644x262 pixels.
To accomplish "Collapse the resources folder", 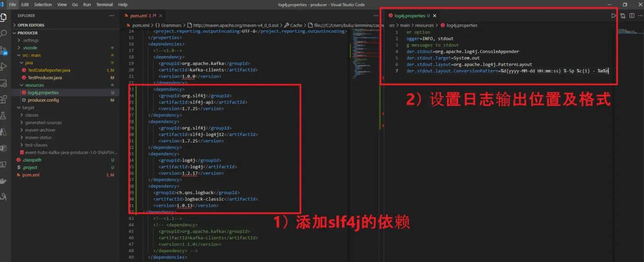I will [x=64, y=85].
